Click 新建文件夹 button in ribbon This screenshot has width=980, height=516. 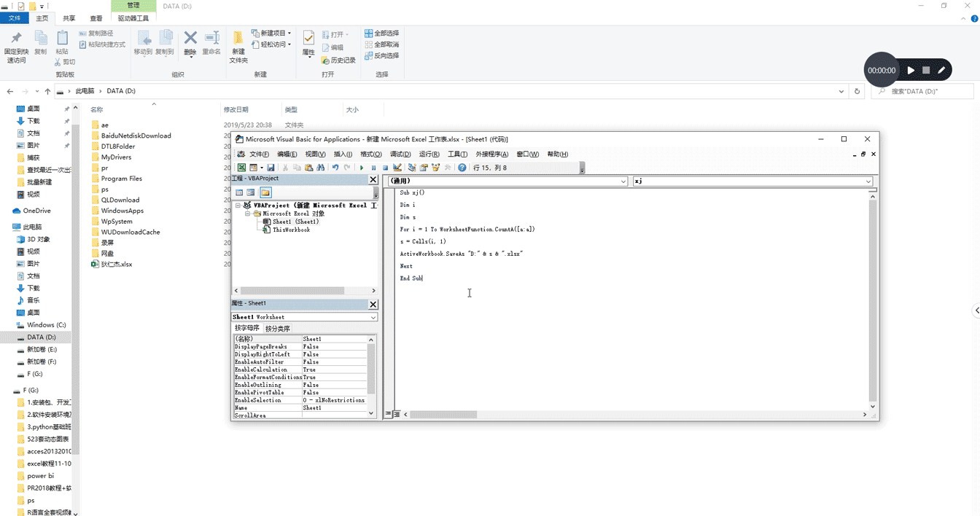pyautogui.click(x=238, y=47)
